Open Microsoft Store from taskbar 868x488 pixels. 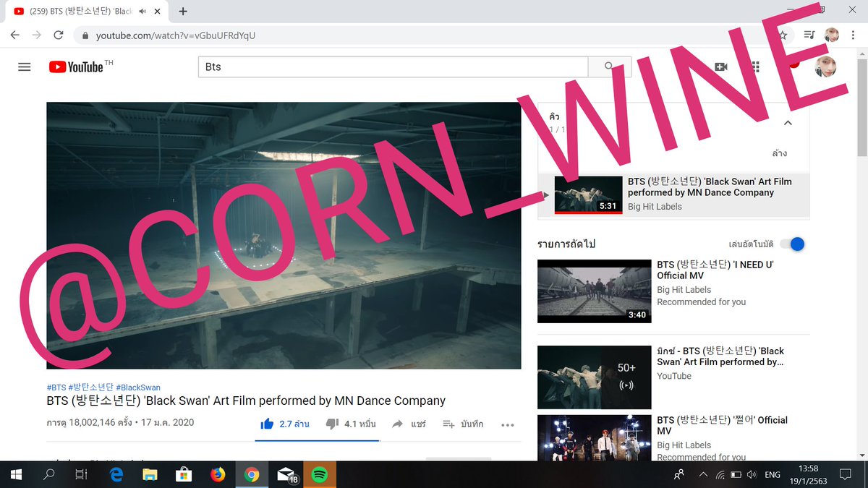(184, 474)
